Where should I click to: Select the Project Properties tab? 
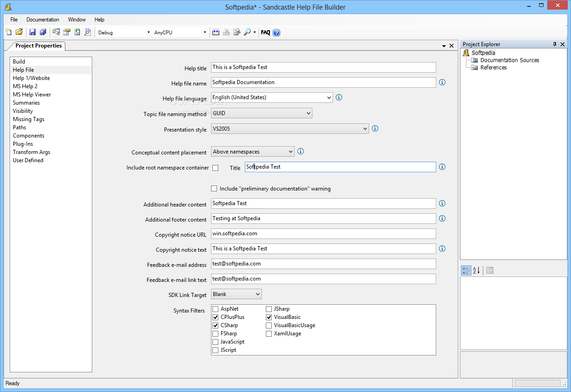coord(38,46)
